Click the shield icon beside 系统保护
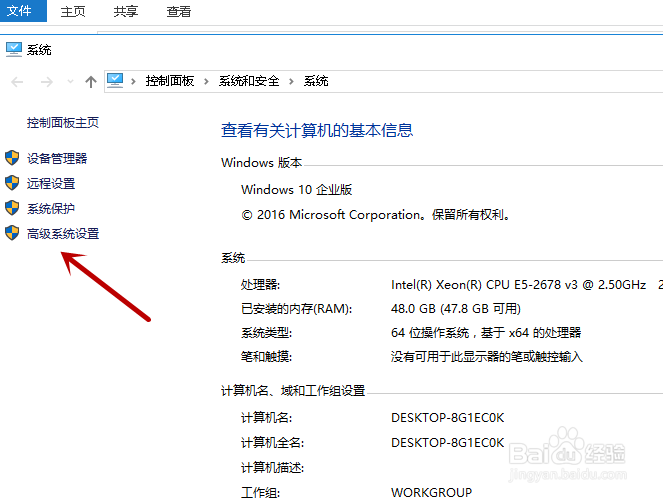 coord(12,208)
